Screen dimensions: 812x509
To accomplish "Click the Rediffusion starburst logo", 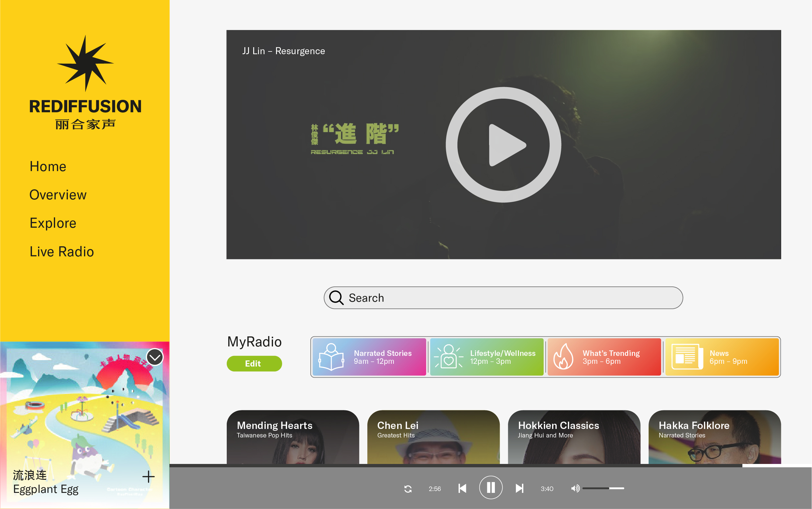I will 85,63.
